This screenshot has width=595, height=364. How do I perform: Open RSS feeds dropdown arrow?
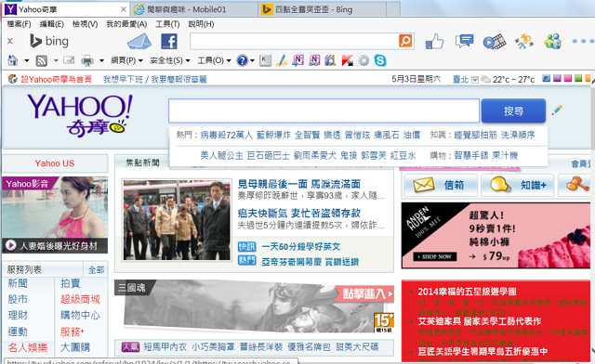[56, 60]
